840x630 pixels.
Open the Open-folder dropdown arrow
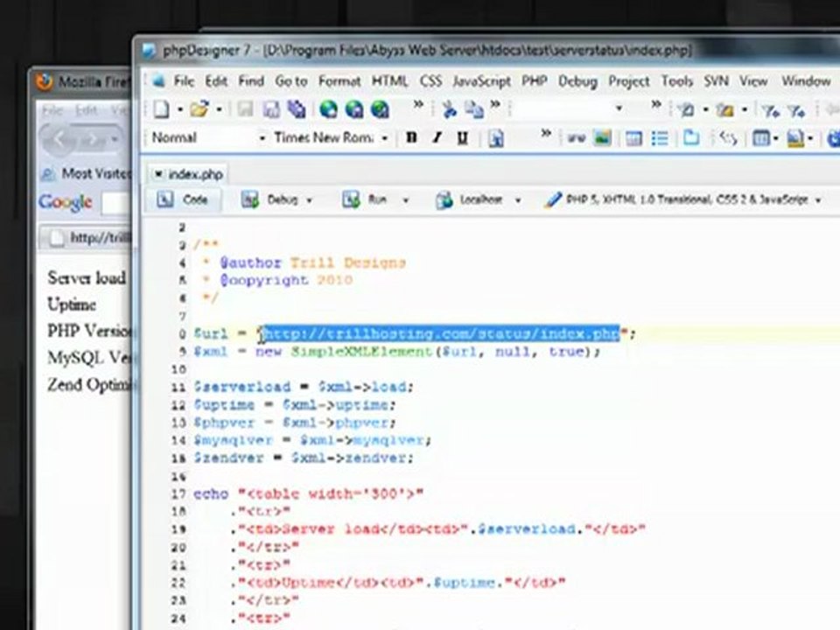pos(219,110)
